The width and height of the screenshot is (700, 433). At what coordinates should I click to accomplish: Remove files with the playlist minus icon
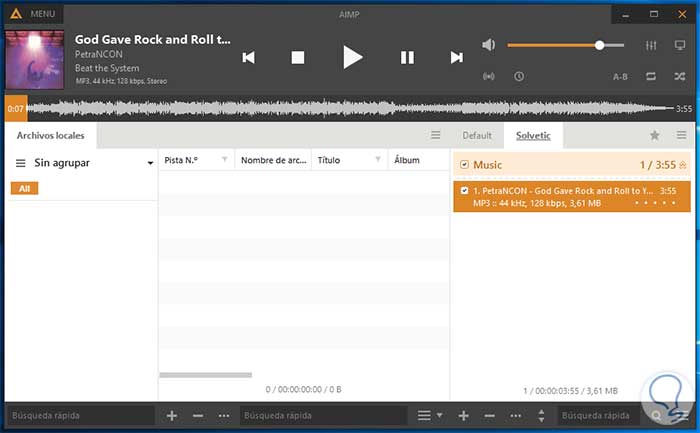[x=489, y=416]
